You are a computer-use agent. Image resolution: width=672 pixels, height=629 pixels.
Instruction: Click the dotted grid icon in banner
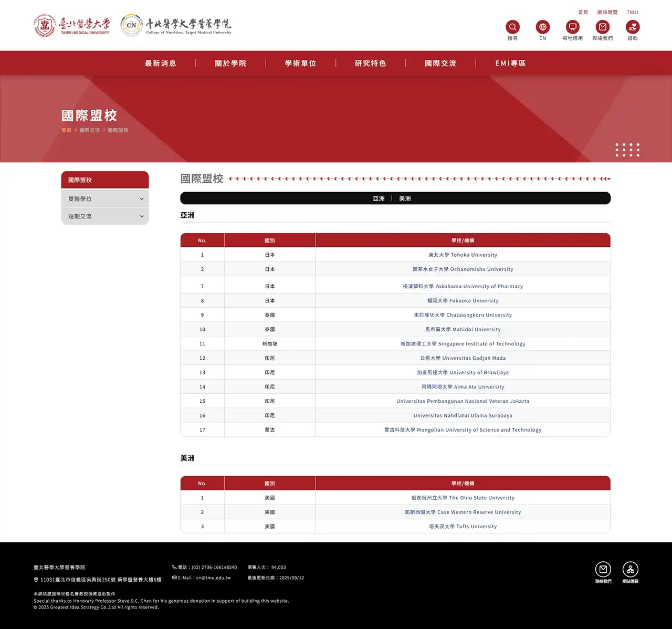click(x=627, y=150)
